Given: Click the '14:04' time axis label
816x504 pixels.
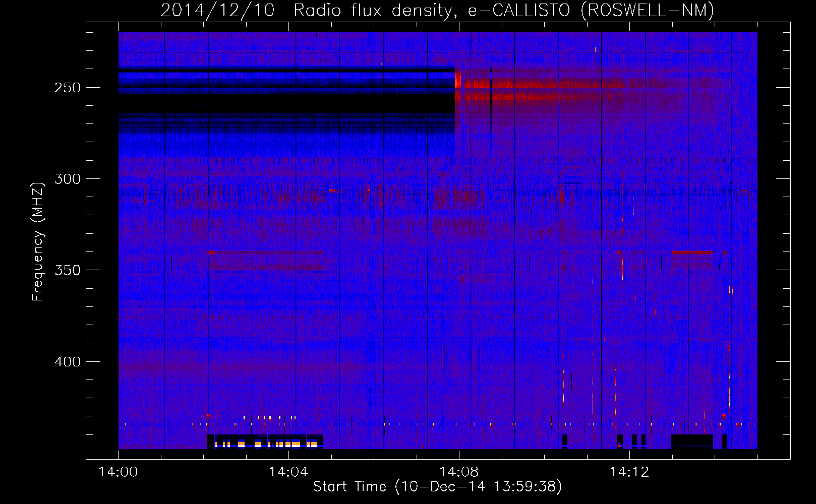Looking at the screenshot, I should 288,472.
